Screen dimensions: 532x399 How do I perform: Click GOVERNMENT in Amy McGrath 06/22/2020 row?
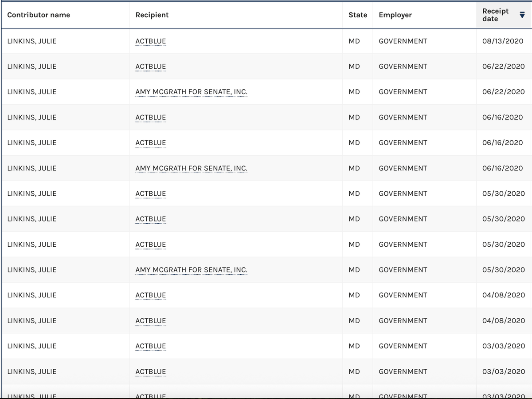click(403, 92)
